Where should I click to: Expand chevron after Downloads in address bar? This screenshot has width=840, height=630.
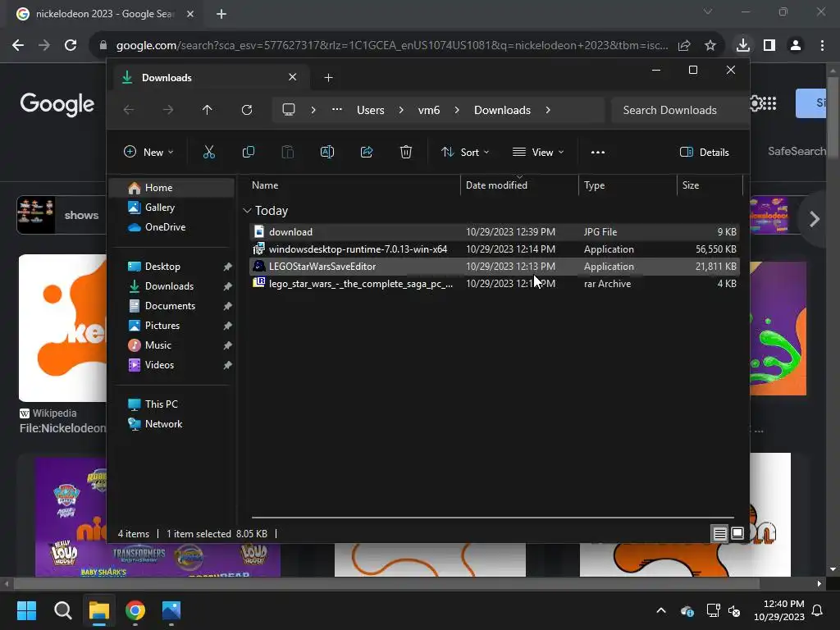click(x=547, y=110)
